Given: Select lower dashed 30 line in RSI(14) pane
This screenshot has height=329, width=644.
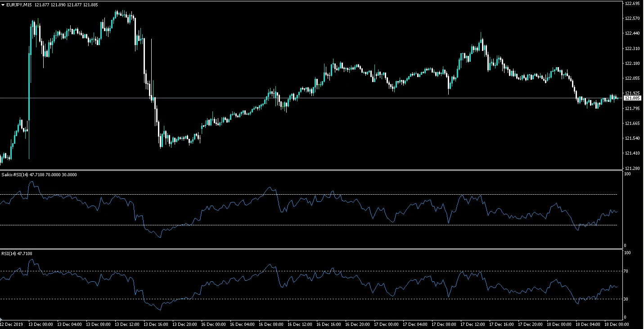Looking at the screenshot, I should point(225,299).
